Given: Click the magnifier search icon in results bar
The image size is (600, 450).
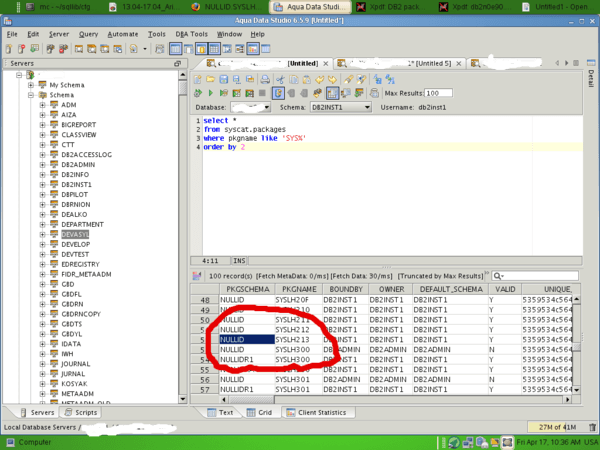Looking at the screenshot, I should coord(498,276).
